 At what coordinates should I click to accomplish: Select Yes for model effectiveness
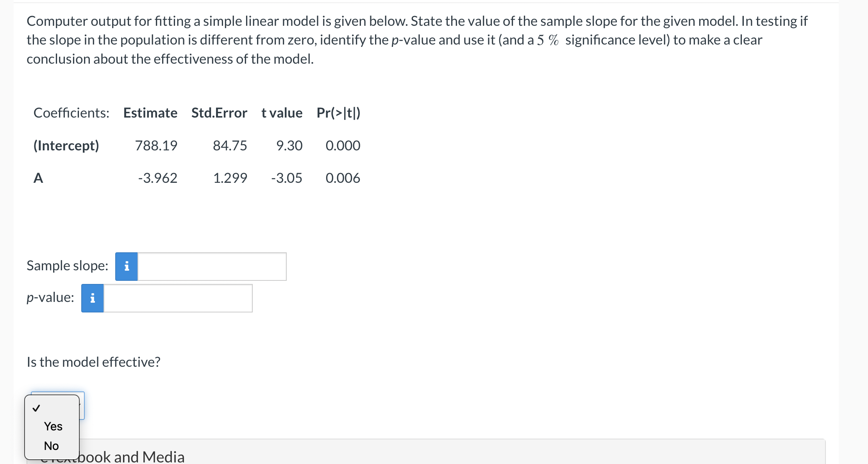coord(53,426)
